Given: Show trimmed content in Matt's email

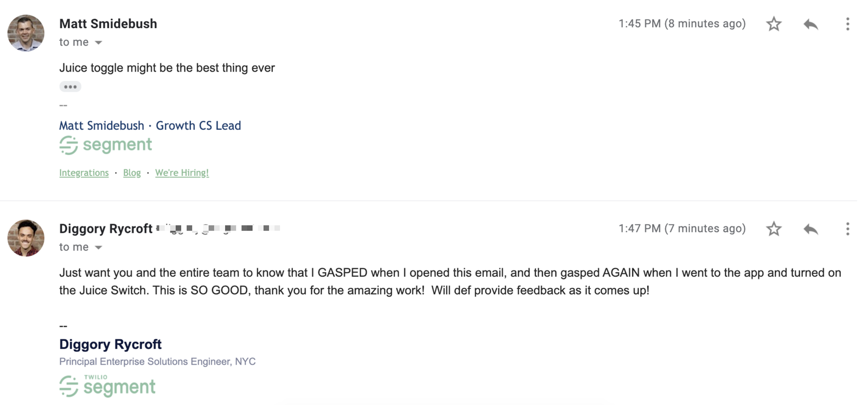Looking at the screenshot, I should pos(70,86).
